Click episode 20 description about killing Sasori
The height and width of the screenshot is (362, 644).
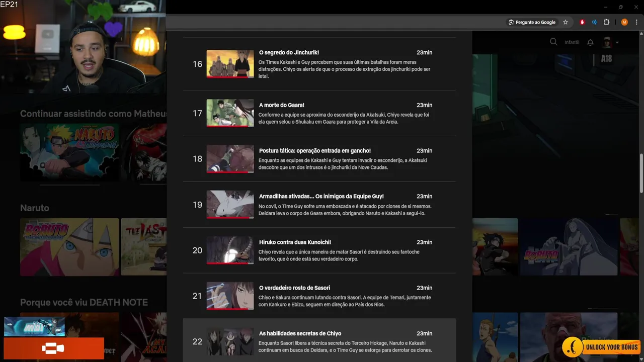339,255
